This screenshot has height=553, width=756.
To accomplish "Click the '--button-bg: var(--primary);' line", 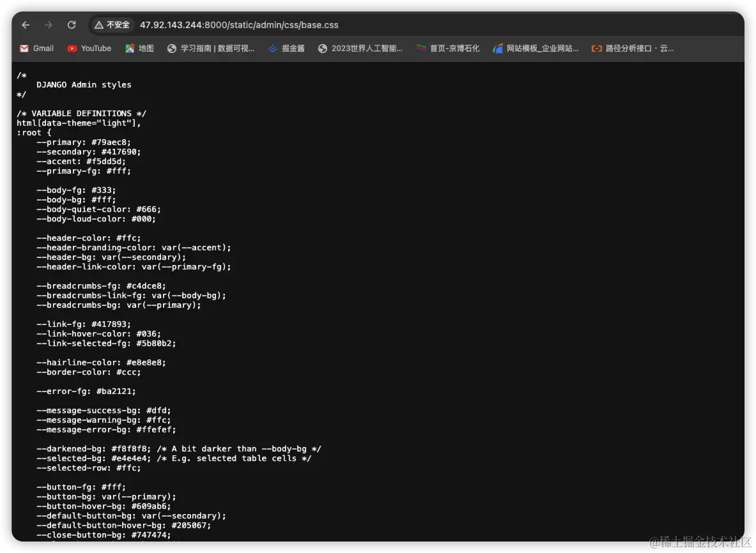I will 106,497.
